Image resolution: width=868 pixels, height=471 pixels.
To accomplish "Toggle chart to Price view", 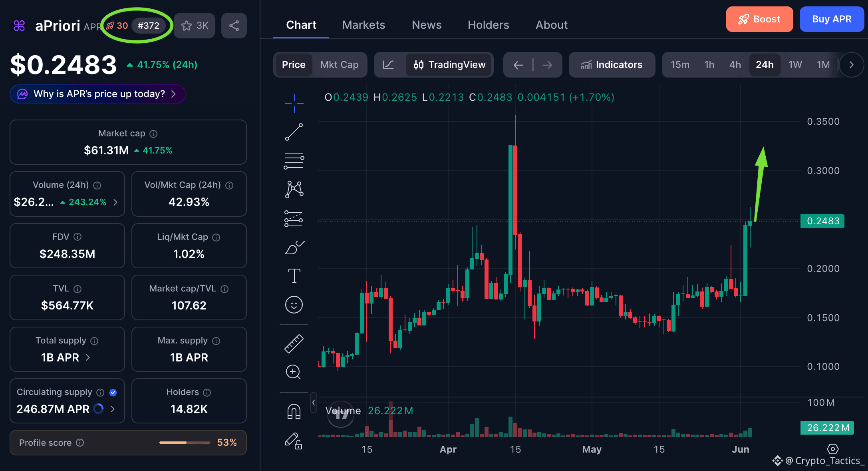I will [294, 65].
